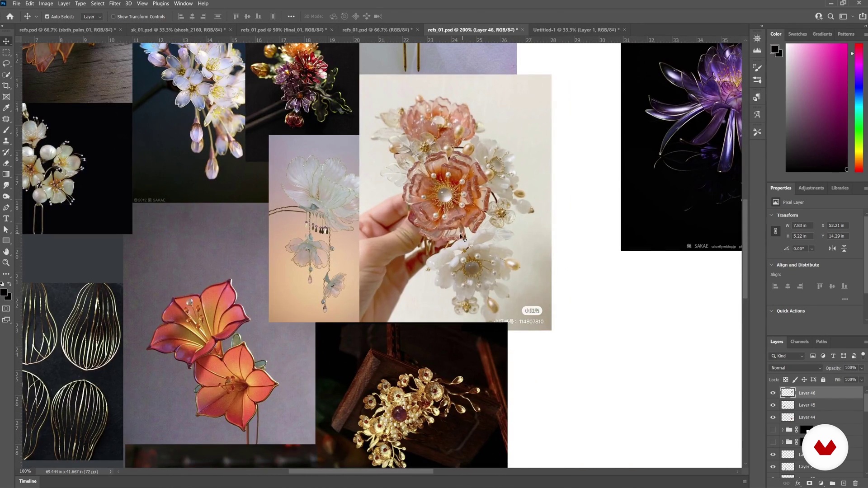Flip horizontal in the Transform properties

[832, 249]
